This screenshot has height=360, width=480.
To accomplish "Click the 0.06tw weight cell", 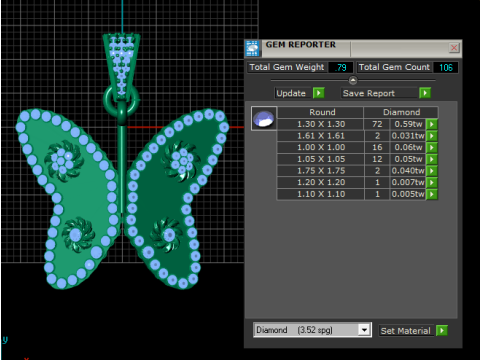I will [408, 148].
